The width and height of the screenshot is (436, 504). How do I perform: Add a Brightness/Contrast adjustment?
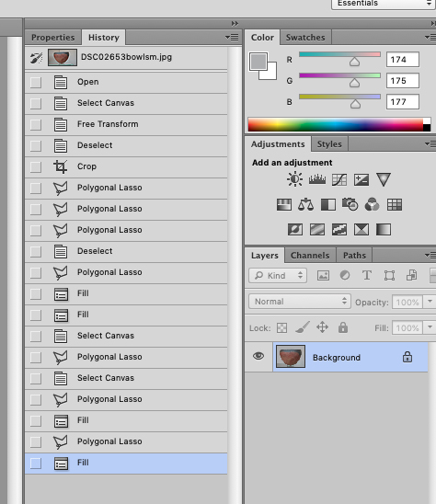click(294, 179)
